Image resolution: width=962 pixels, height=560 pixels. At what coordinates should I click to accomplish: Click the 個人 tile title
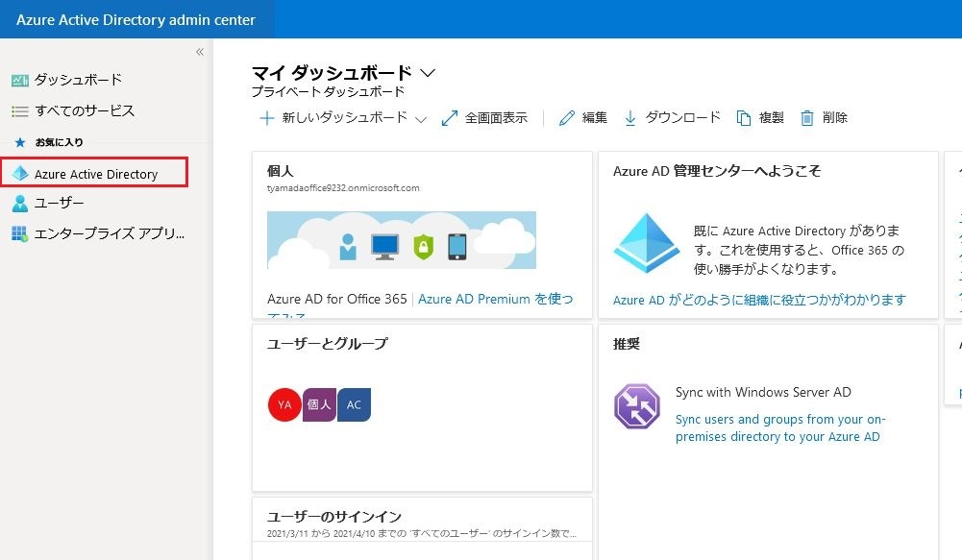click(x=281, y=171)
